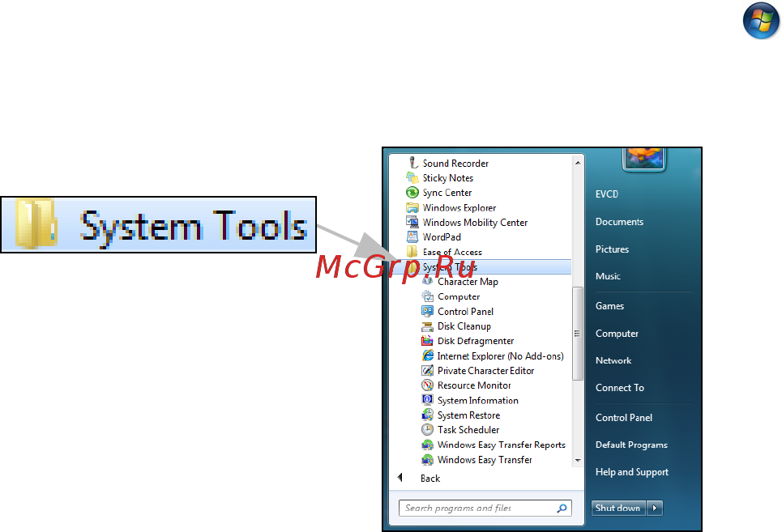Click the Sound Recorder microphone icon
This screenshot has width=782, height=532.
412,163
